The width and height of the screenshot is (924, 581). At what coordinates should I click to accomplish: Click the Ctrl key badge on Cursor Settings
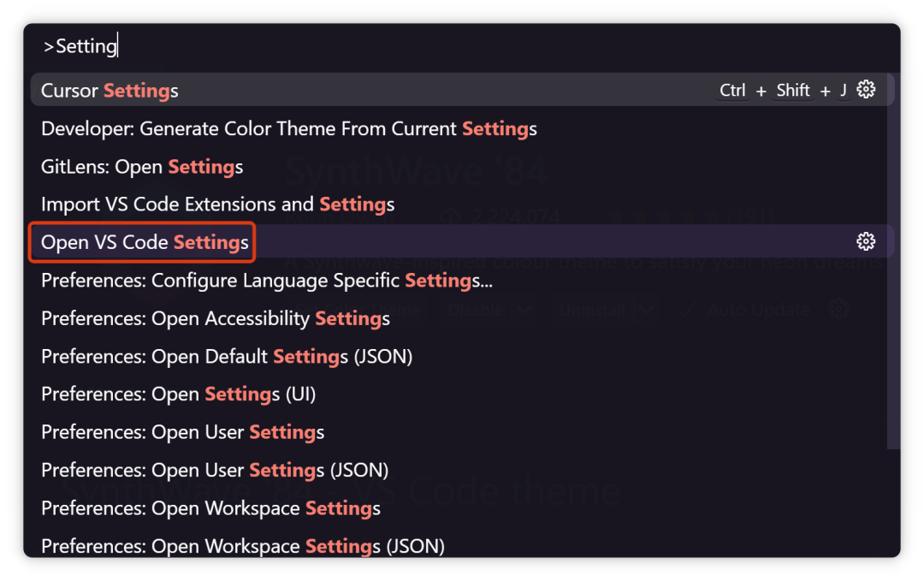click(732, 90)
